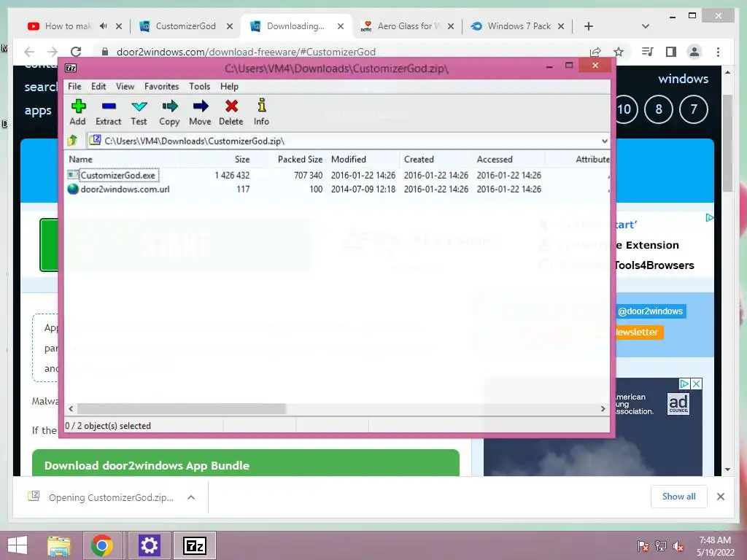The image size is (747, 560).
Task: Close the American Lung Association ad
Action: (697, 384)
